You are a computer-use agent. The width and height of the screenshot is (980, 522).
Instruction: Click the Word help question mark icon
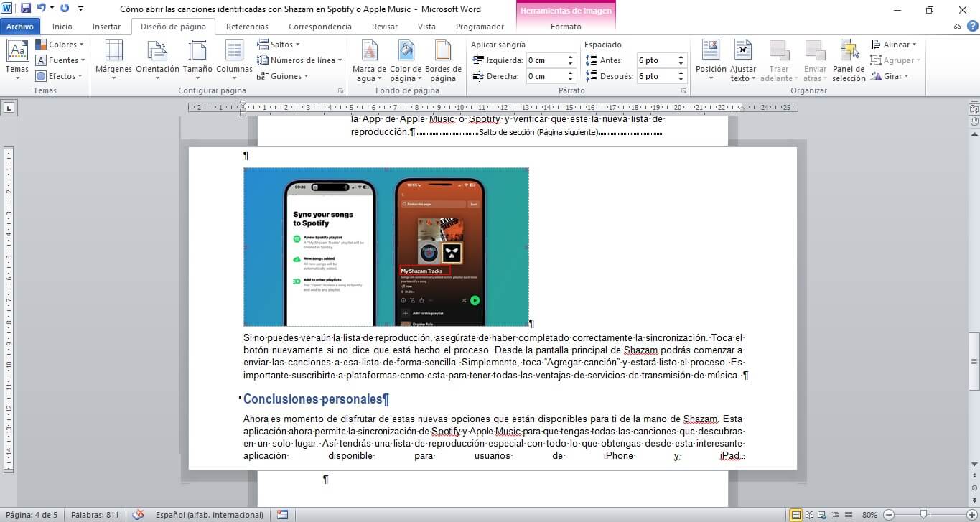pyautogui.click(x=972, y=27)
